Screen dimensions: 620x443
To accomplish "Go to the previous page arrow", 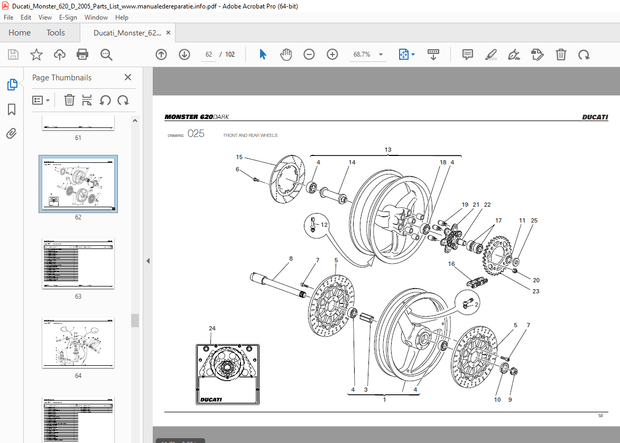I will [161, 54].
